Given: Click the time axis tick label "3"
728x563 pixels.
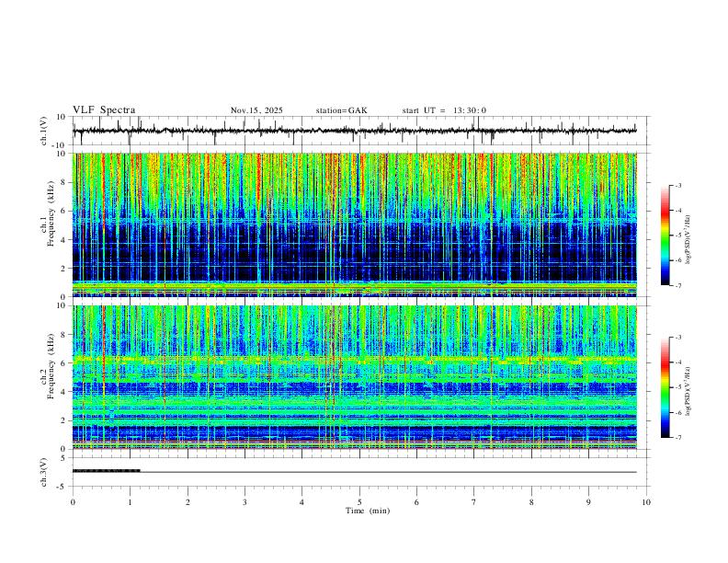Looking at the screenshot, I should pos(245,502).
